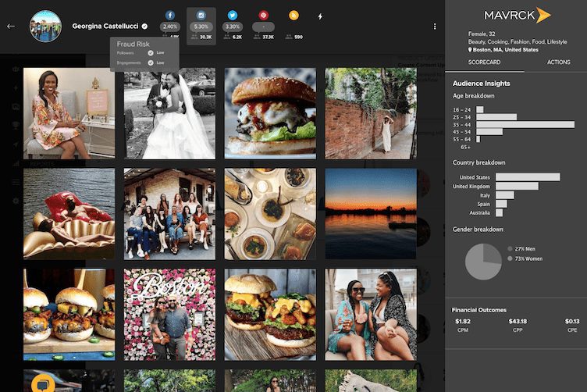Open the yellow chat bubble widget
Viewport: 587px width, 392px height.
[44, 383]
